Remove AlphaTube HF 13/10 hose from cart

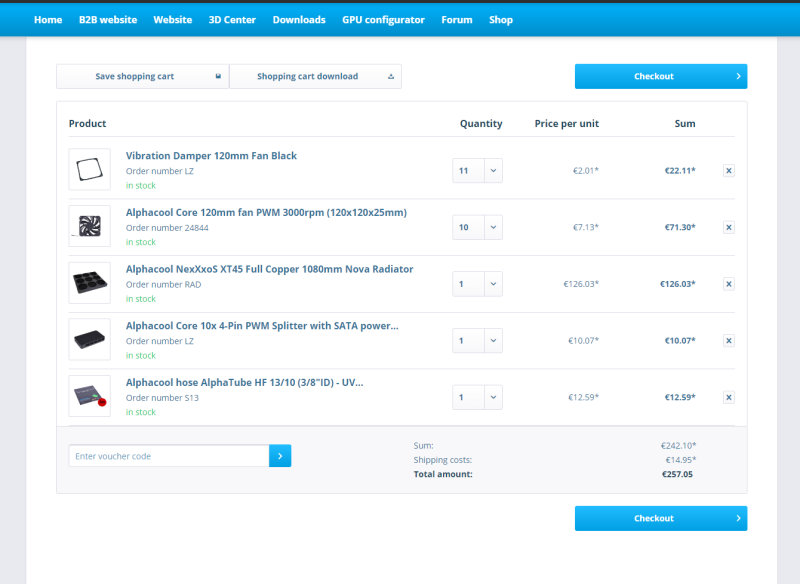tap(729, 397)
